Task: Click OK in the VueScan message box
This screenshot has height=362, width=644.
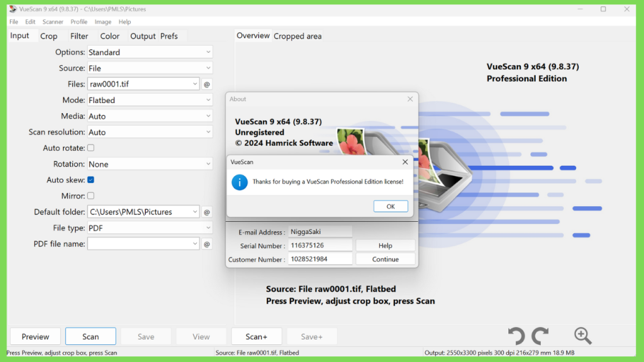Action: (x=391, y=206)
